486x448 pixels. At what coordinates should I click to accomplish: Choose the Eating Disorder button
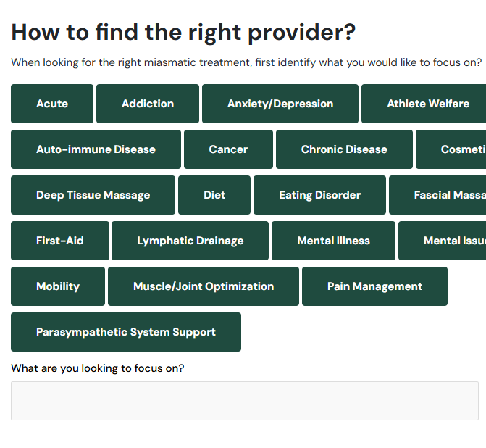(319, 195)
